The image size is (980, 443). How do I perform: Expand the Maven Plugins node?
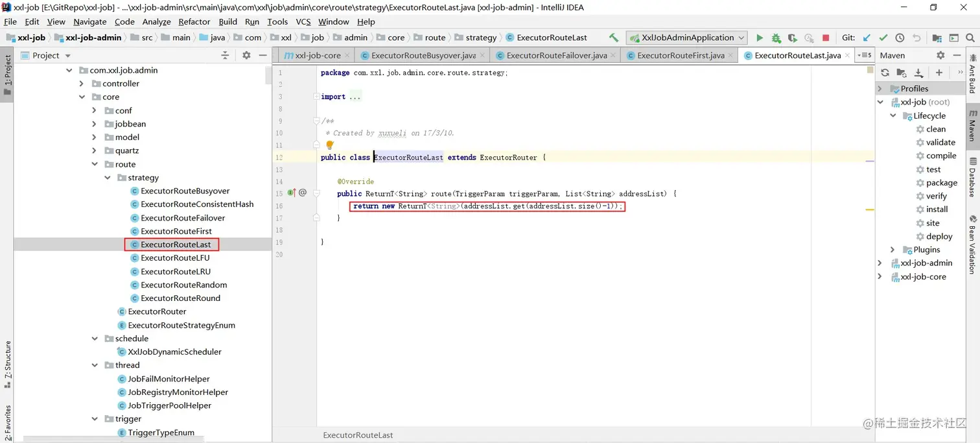click(893, 250)
